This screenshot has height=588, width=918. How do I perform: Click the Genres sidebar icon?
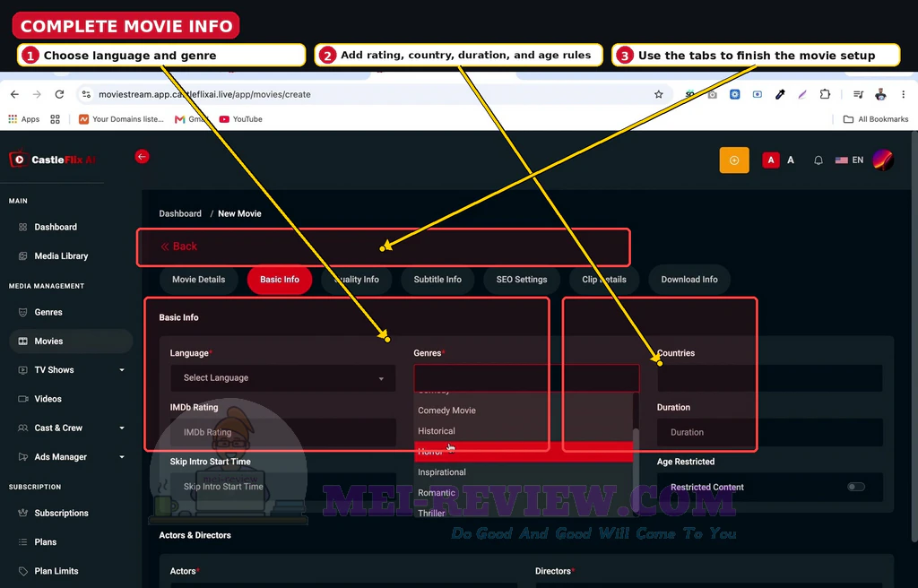(22, 312)
